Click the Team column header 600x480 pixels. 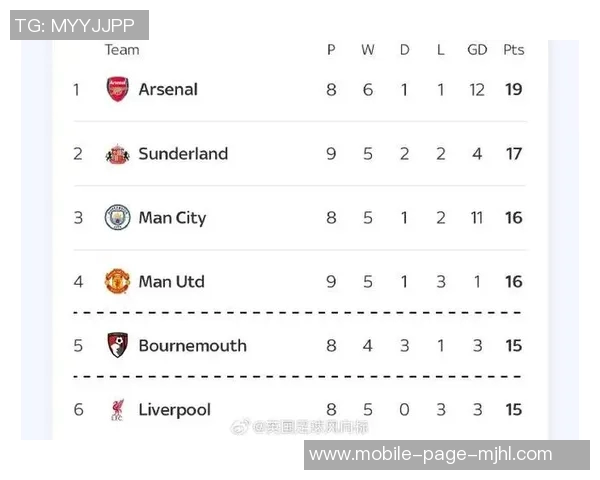coord(122,50)
